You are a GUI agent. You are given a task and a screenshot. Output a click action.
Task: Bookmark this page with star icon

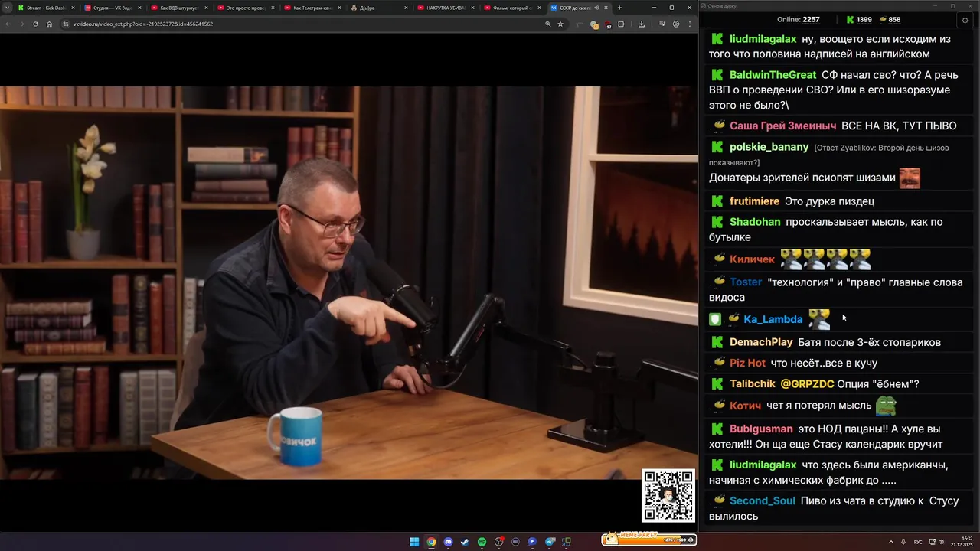560,24
